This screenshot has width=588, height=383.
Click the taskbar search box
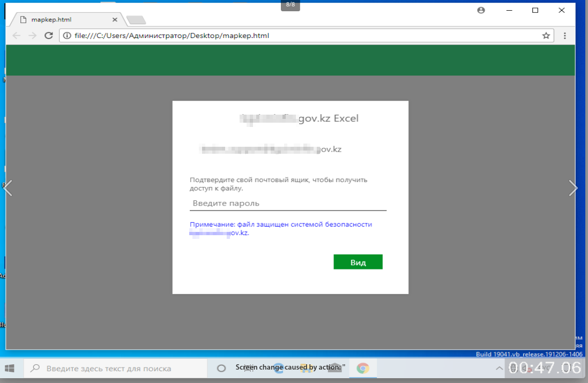115,369
